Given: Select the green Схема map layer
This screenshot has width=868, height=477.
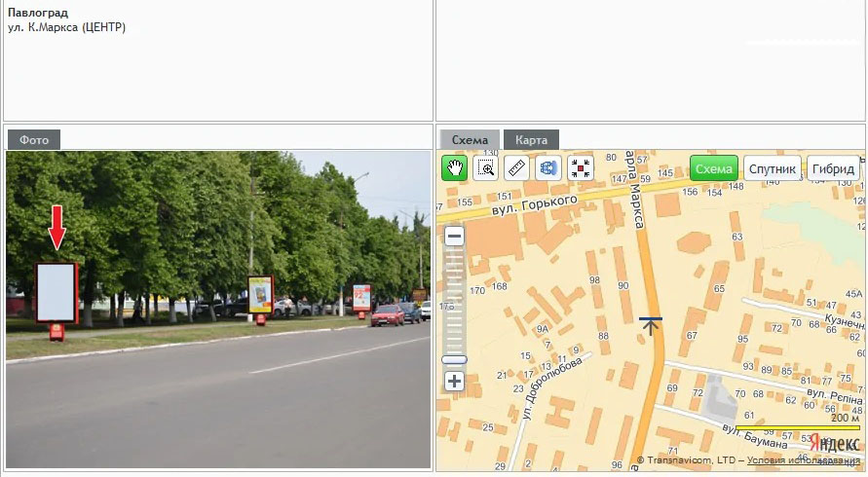Looking at the screenshot, I should coord(714,168).
